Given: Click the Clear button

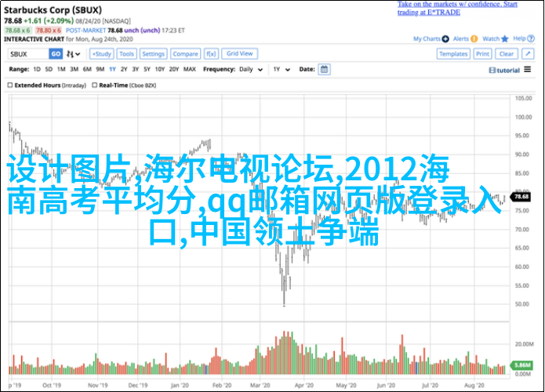Looking at the screenshot, I should (x=507, y=54).
